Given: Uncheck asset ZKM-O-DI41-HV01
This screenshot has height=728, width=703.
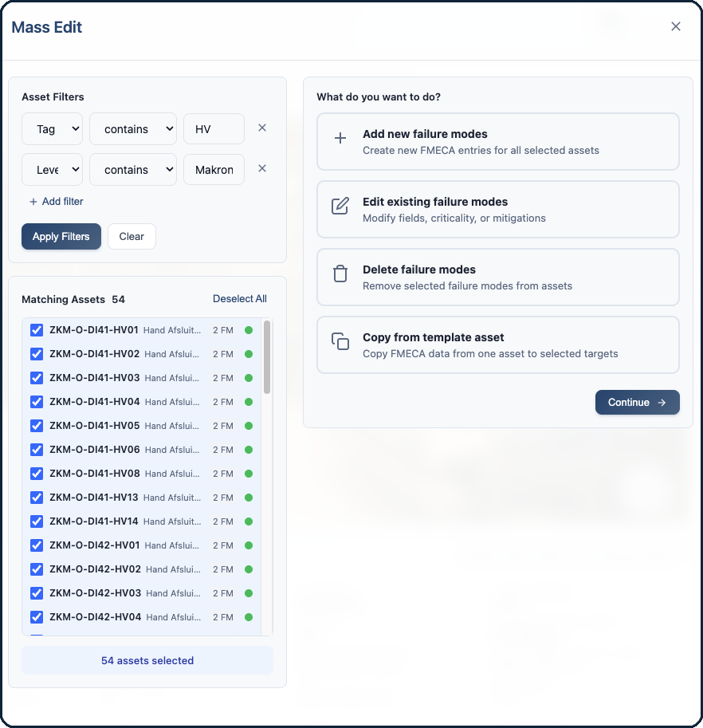Looking at the screenshot, I should [36, 329].
